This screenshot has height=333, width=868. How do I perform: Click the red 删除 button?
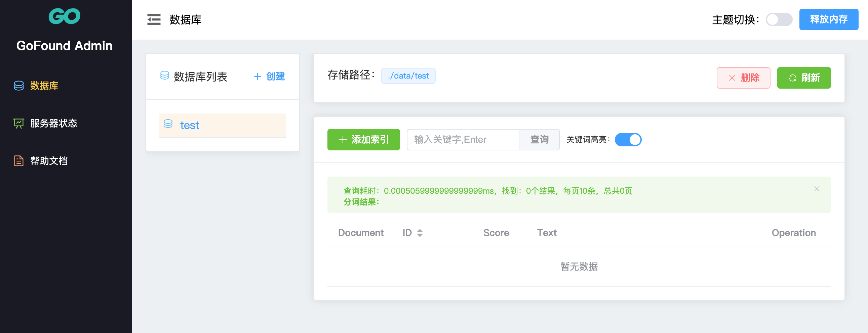point(743,78)
